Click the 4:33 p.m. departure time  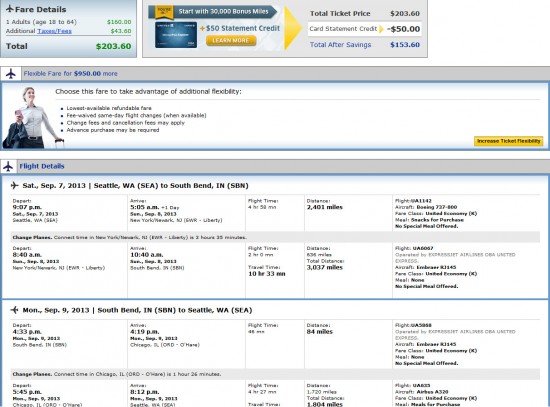[27, 332]
